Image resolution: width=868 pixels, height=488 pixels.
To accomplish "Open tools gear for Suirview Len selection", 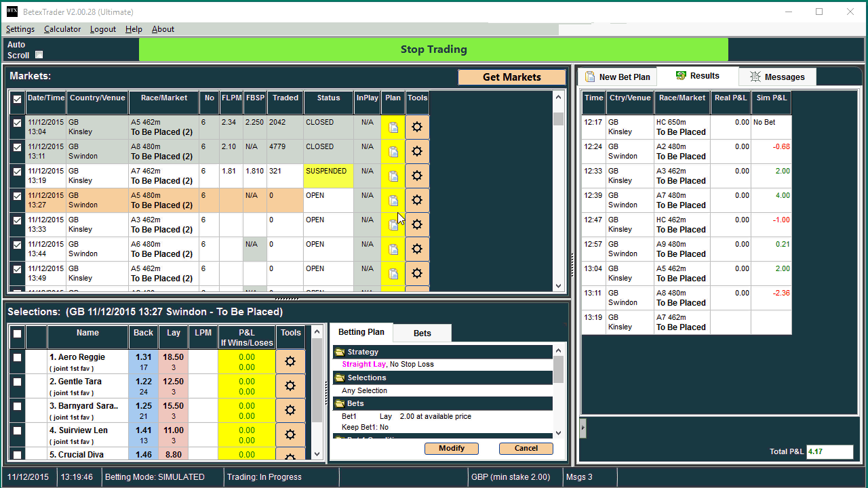I will [290, 434].
